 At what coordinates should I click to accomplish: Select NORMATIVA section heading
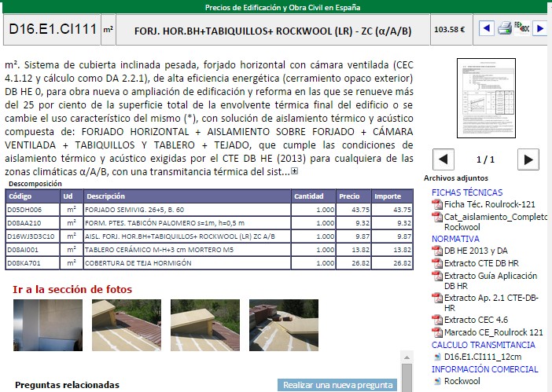click(455, 239)
